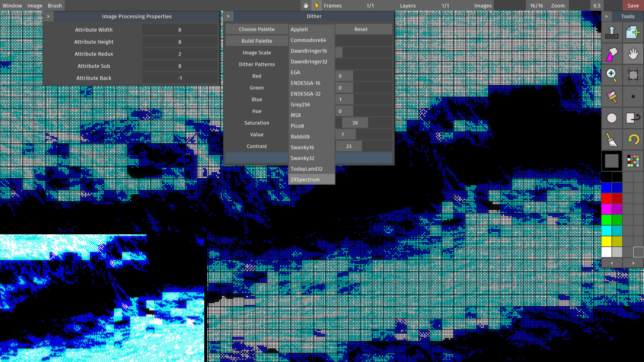Click the lightning icon in the top bar
Screen dimensions: 644x362
(316, 5)
